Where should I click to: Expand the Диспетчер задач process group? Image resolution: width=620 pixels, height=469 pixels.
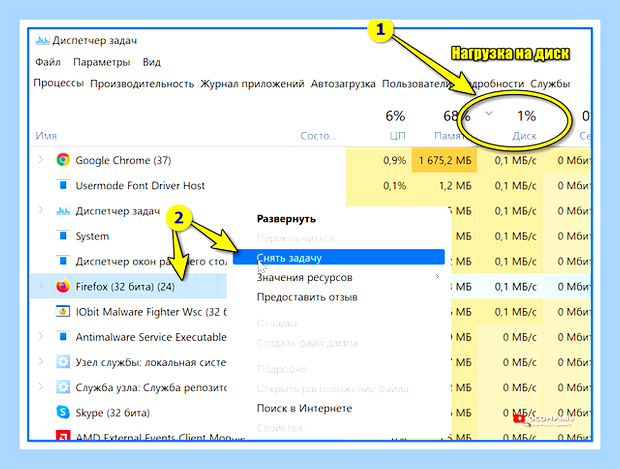click(41, 210)
